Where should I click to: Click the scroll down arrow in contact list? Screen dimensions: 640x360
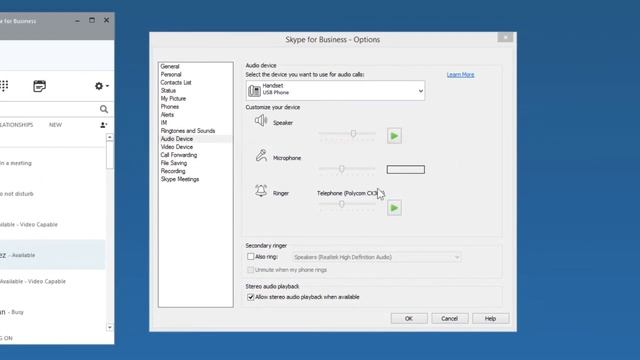click(109, 327)
